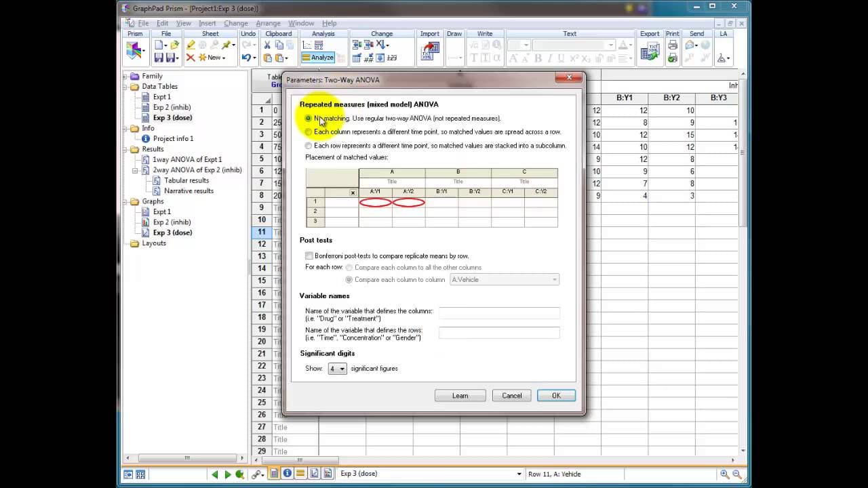Open Tabular results sheet in navigator

(186, 180)
